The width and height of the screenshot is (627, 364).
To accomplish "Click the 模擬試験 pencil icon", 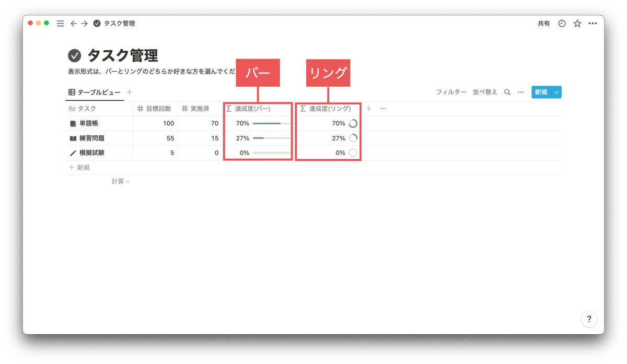I will [73, 153].
